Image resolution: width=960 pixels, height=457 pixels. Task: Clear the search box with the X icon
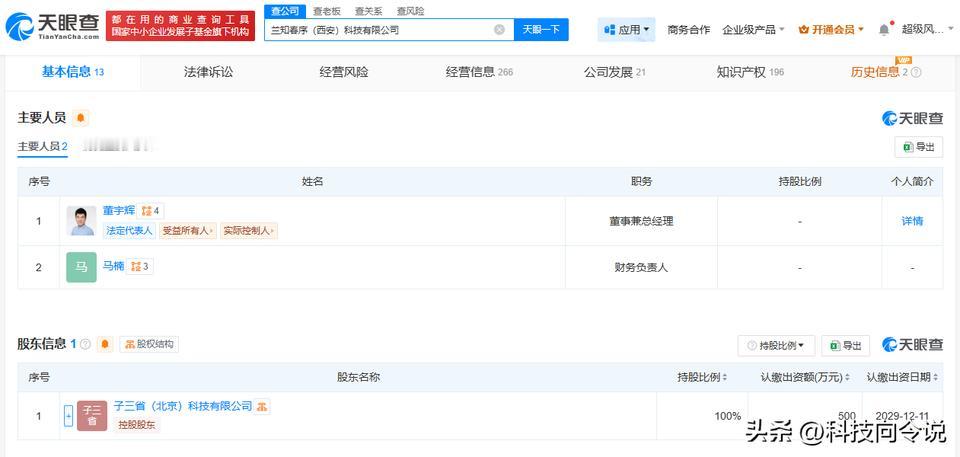point(500,29)
